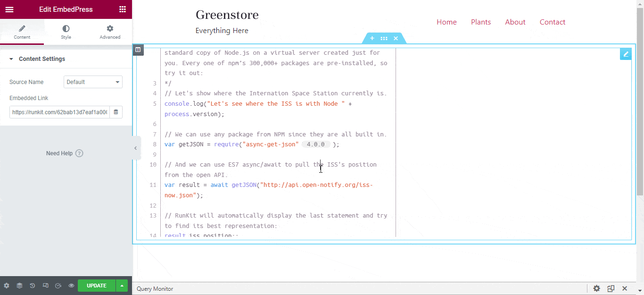Click the Greenstore site title
This screenshot has height=295, width=644.
[x=227, y=15]
